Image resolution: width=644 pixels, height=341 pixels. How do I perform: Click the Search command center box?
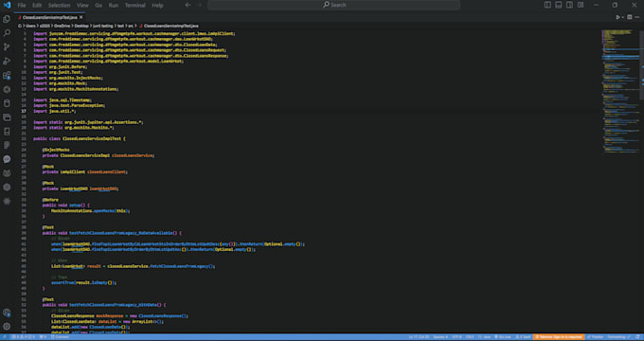[x=333, y=5]
